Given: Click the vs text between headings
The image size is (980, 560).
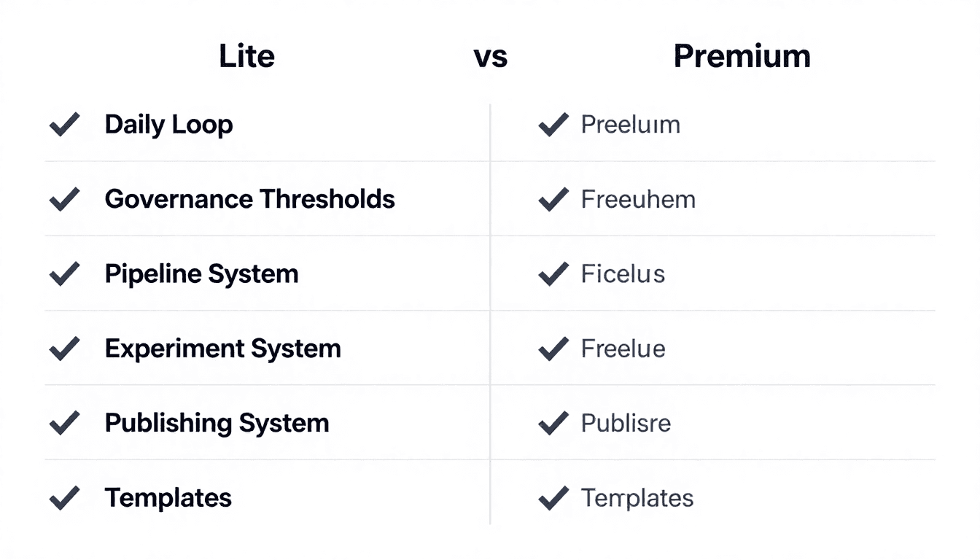Looking at the screenshot, I should [490, 57].
